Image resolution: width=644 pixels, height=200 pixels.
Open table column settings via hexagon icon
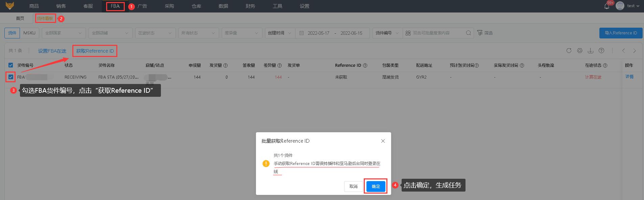tap(580, 51)
